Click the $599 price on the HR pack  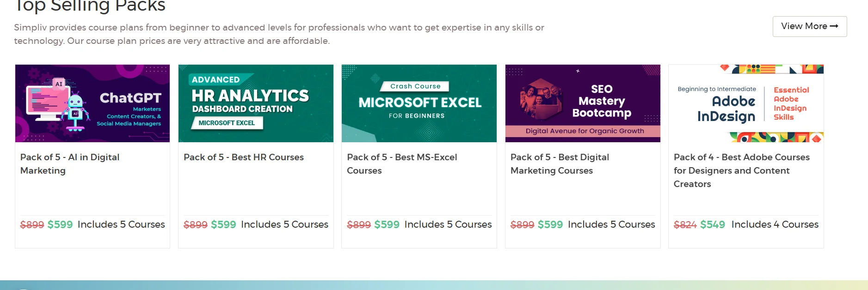coord(223,224)
